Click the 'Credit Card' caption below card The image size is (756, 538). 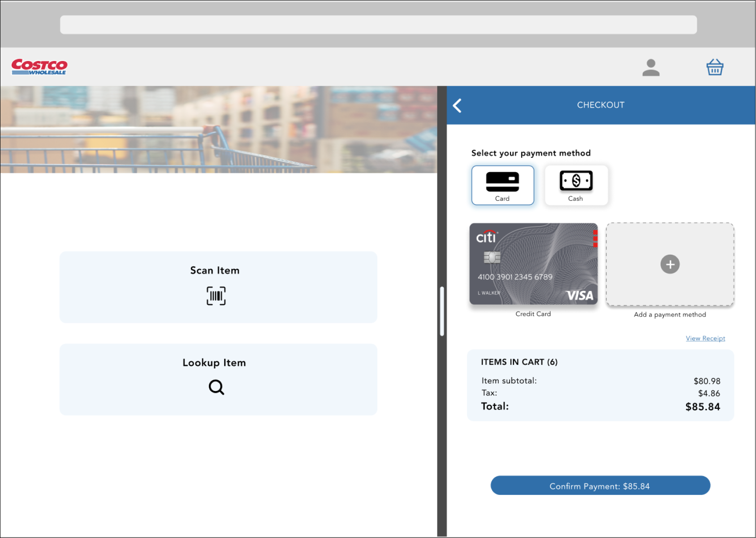[x=533, y=314]
